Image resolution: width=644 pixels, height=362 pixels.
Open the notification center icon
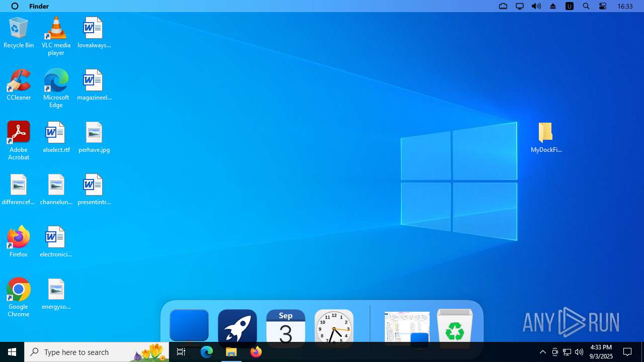click(x=627, y=352)
